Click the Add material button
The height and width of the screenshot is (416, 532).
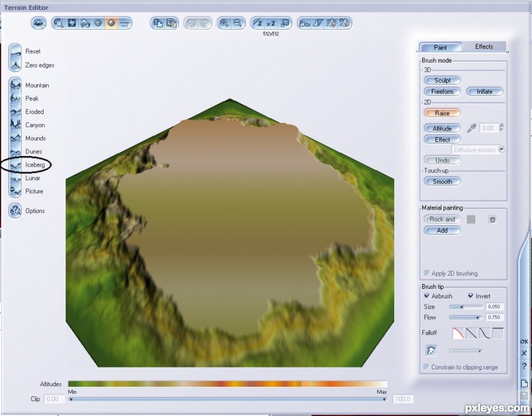click(443, 230)
